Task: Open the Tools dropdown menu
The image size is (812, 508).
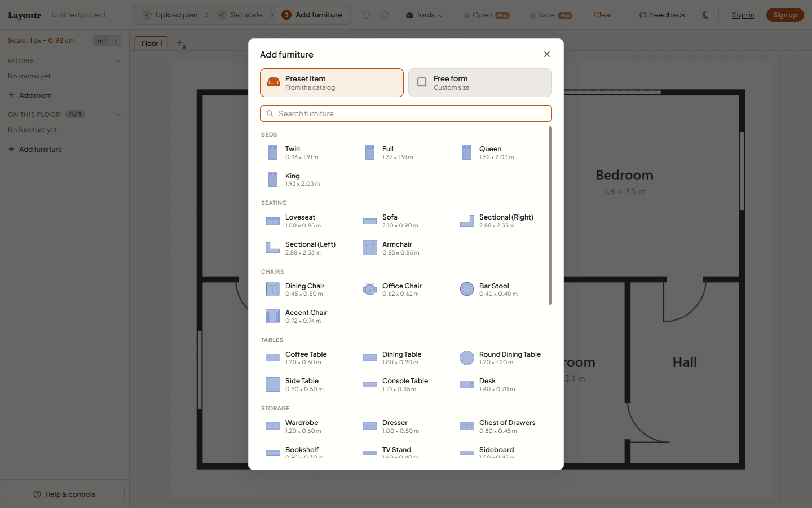Action: [425, 15]
